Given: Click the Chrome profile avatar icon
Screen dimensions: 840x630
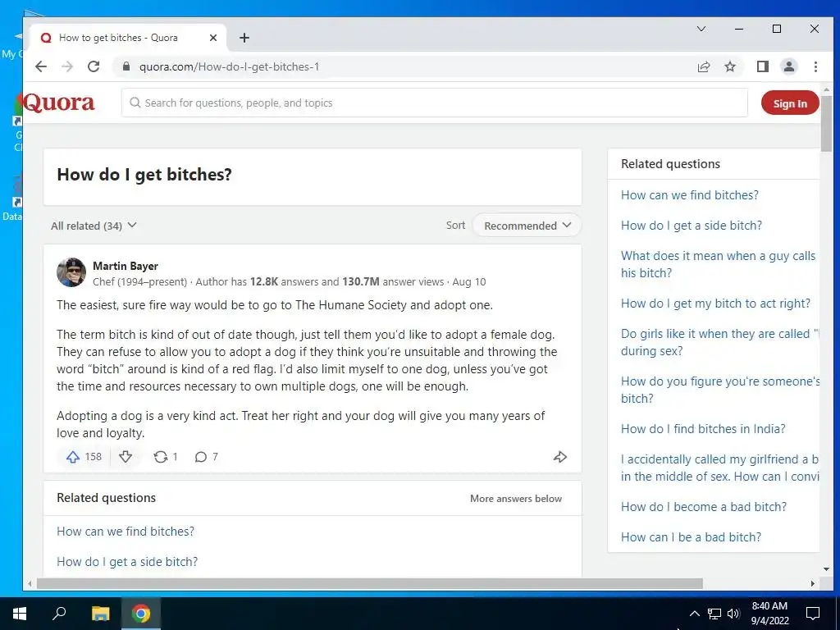Looking at the screenshot, I should click(788, 66).
